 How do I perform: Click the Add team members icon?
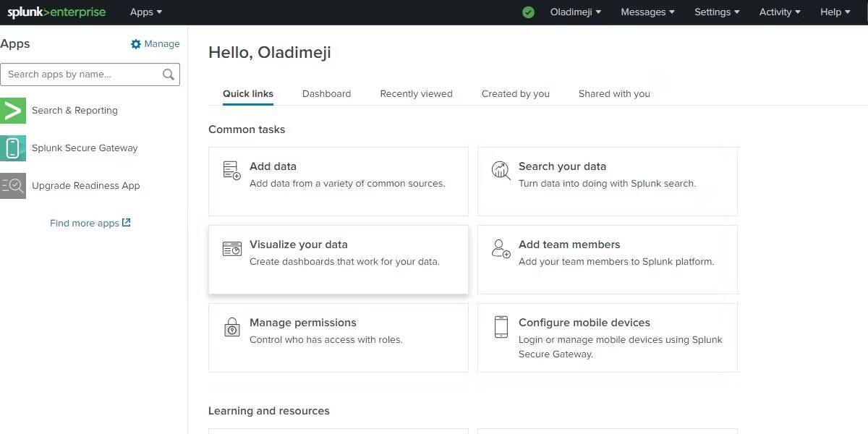click(x=501, y=249)
